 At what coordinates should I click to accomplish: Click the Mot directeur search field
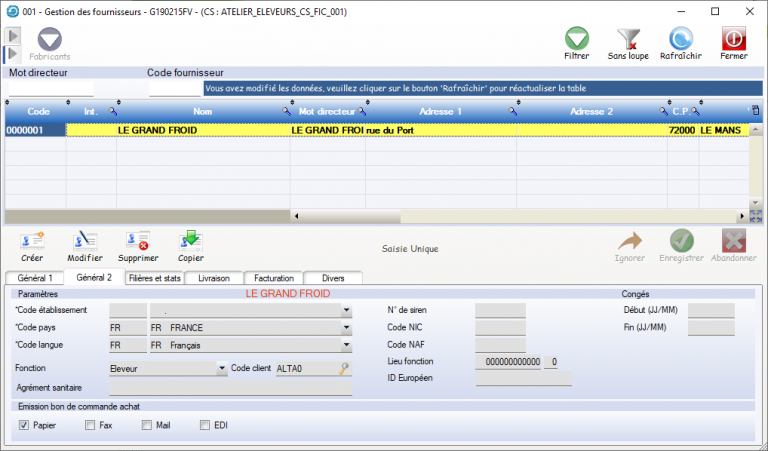[50, 88]
